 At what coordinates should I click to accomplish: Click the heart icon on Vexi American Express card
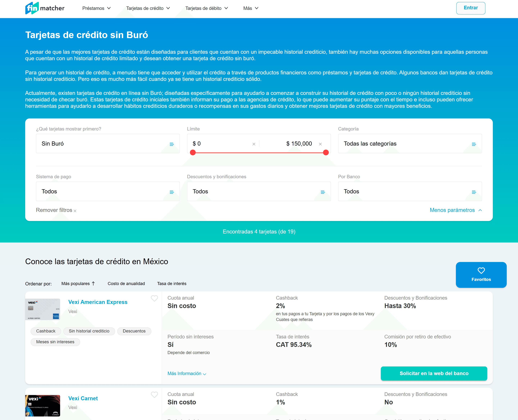154,299
